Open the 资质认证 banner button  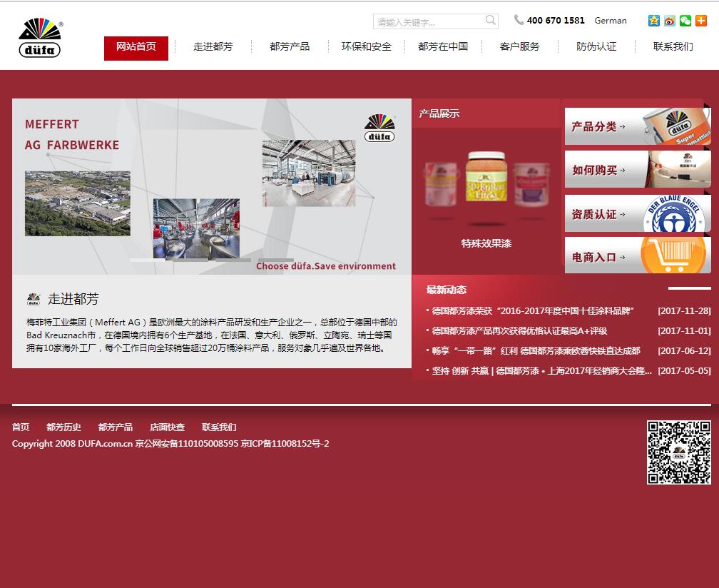coord(638,213)
